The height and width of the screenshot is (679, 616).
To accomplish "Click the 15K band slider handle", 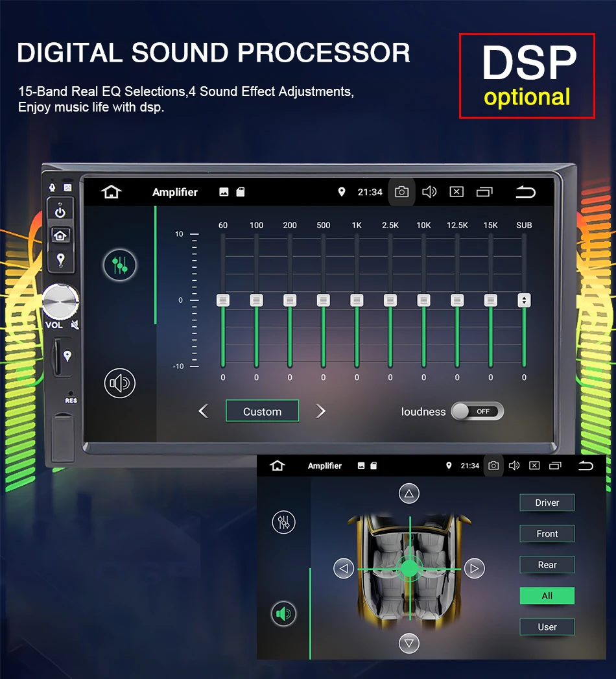I will tap(490, 300).
